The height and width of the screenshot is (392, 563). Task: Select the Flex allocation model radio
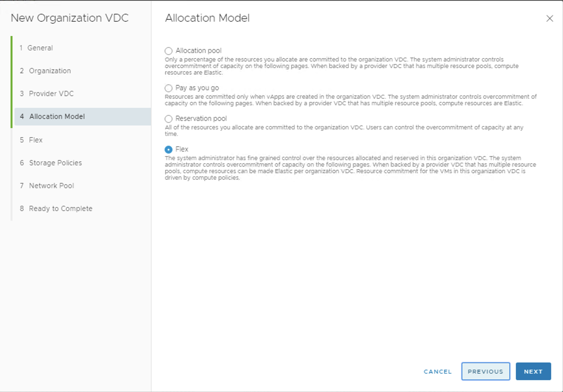click(x=169, y=150)
